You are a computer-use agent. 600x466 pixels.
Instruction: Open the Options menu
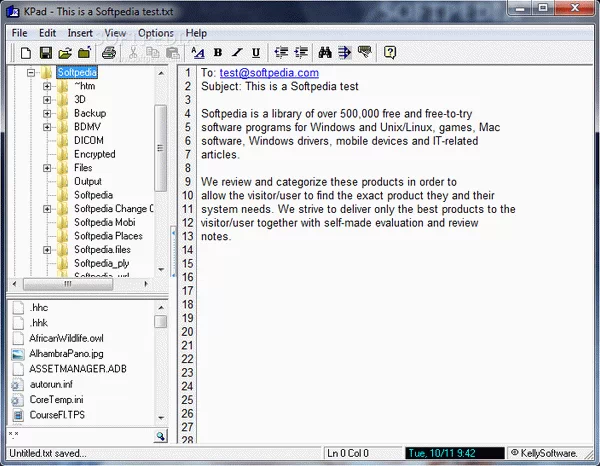coord(156,33)
